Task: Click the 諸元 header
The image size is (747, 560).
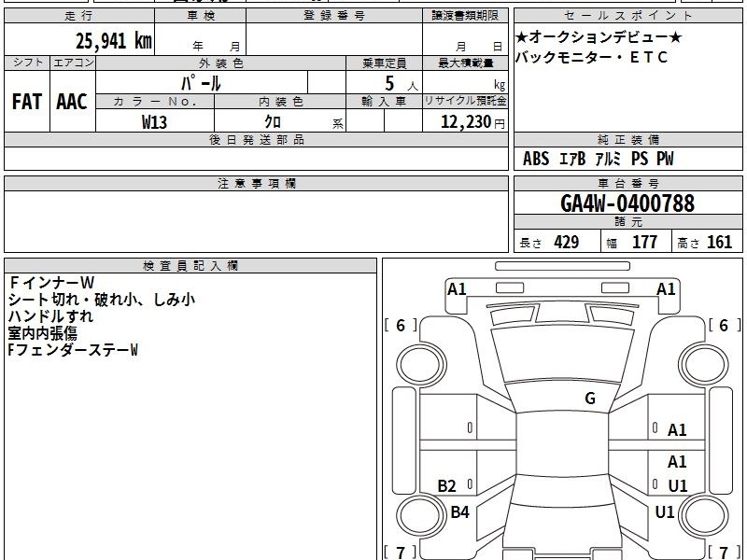Action: click(627, 222)
